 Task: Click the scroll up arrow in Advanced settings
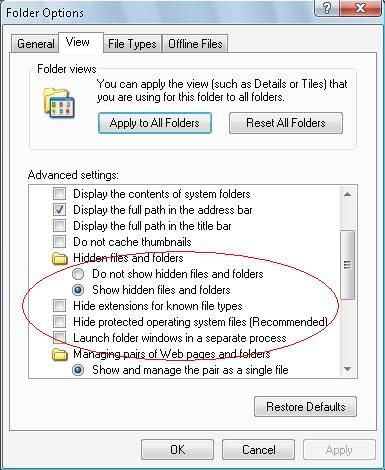coord(348,194)
